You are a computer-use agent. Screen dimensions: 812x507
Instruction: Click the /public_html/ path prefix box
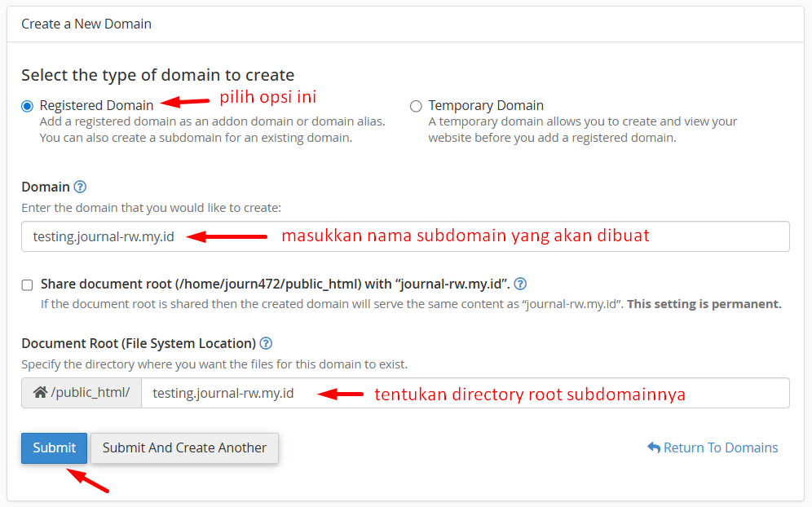[x=90, y=393]
